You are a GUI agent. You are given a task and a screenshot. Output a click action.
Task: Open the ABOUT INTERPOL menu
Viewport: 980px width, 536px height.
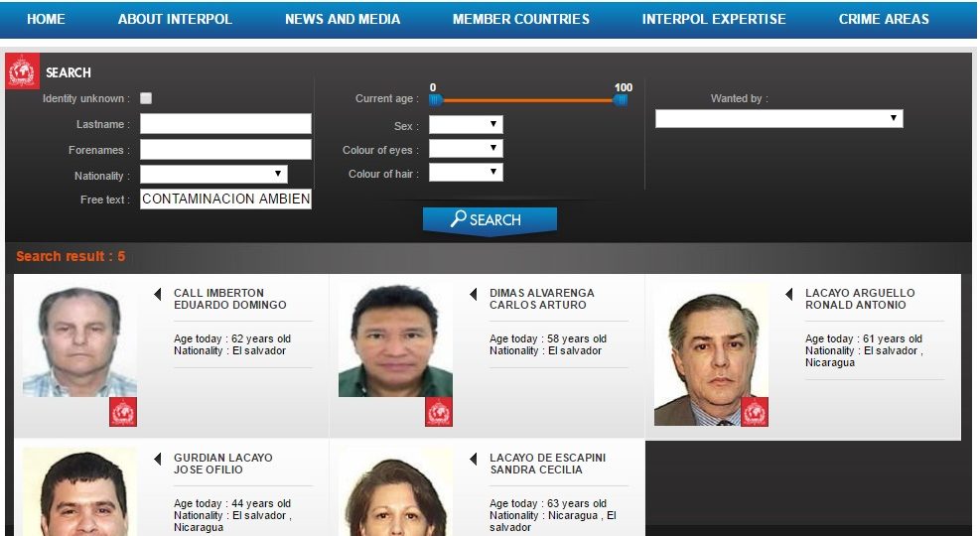pyautogui.click(x=175, y=20)
